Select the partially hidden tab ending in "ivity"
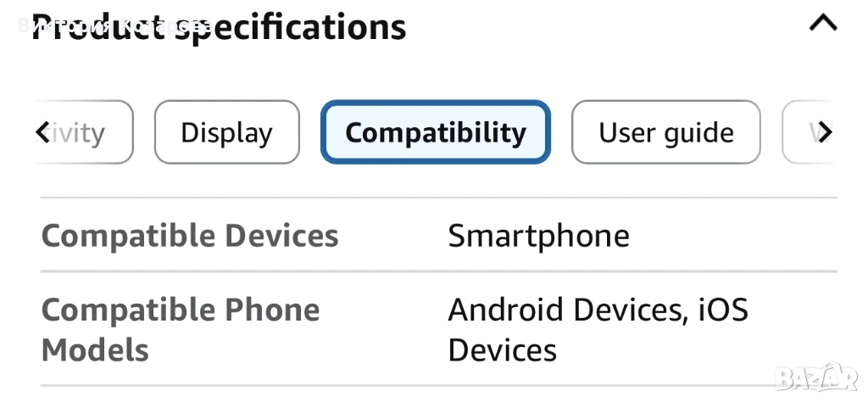The image size is (868, 402). tap(85, 132)
